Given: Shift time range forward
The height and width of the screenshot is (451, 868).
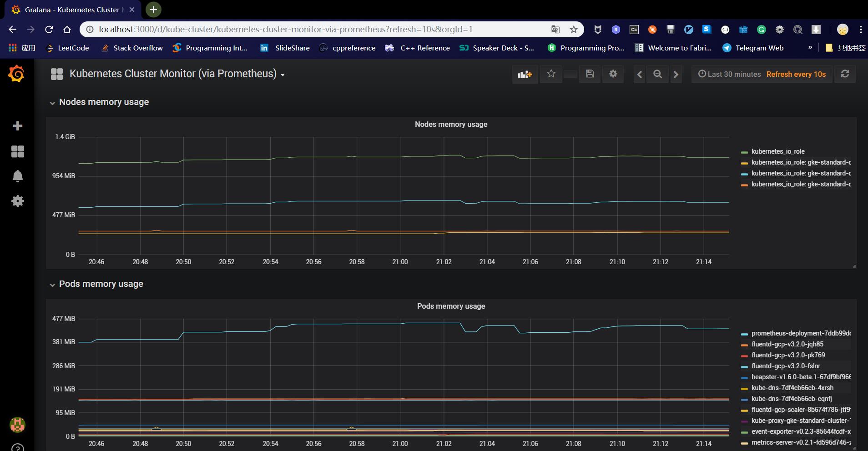Looking at the screenshot, I should pos(676,74).
